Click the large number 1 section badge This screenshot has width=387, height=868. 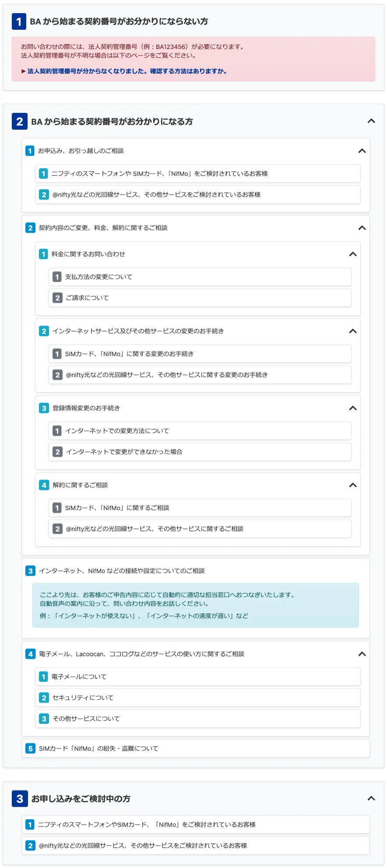(x=19, y=21)
